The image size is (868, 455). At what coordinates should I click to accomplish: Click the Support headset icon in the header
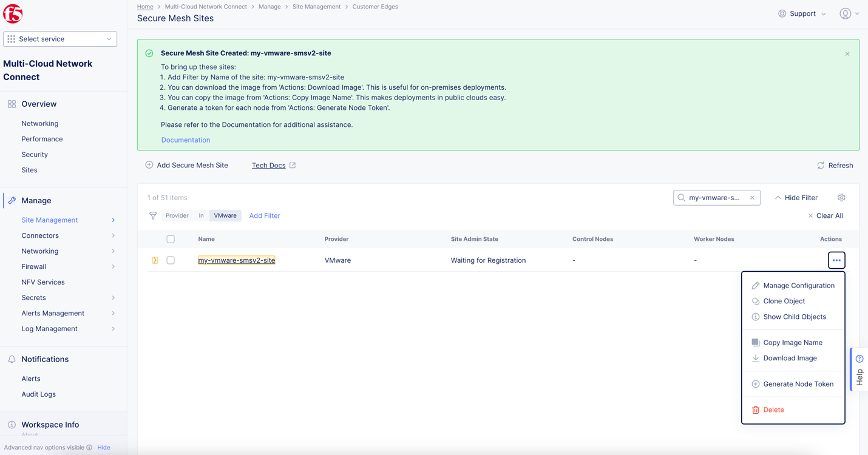click(x=782, y=13)
